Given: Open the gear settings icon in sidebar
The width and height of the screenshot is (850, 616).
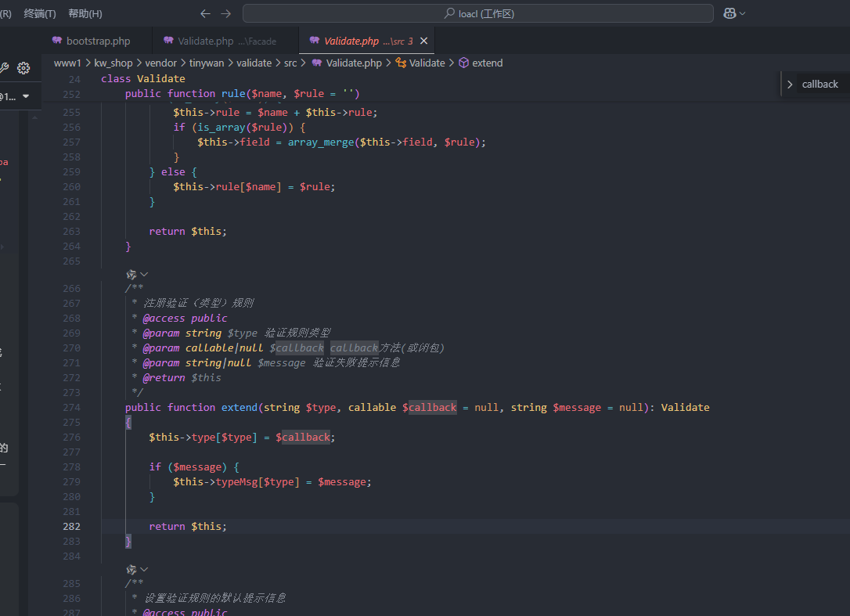Looking at the screenshot, I should 23,68.
